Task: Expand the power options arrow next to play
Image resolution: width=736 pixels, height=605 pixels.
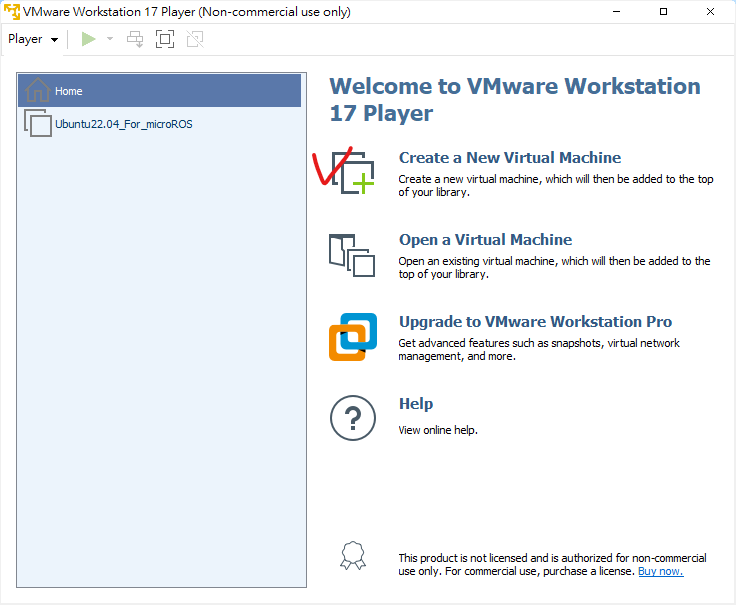Action: point(110,39)
